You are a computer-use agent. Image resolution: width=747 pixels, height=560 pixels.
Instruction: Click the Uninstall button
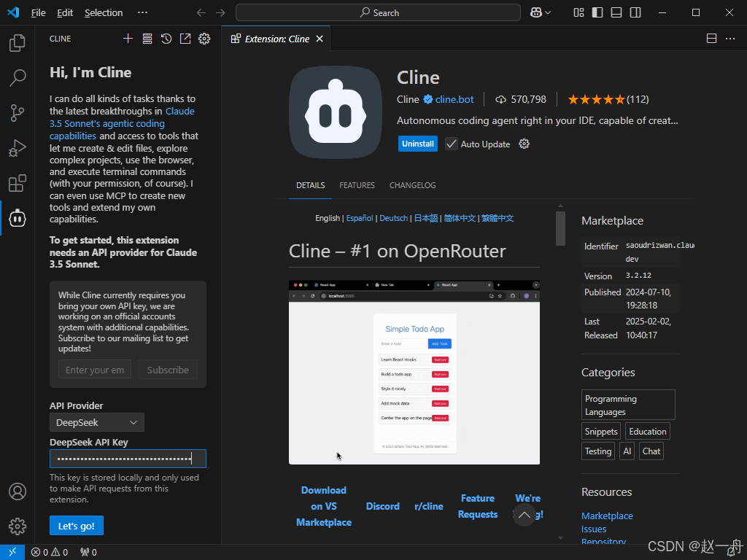click(418, 144)
